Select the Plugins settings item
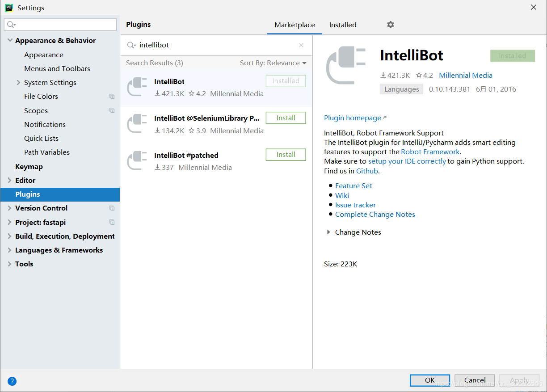This screenshot has width=547, height=392. (x=60, y=194)
